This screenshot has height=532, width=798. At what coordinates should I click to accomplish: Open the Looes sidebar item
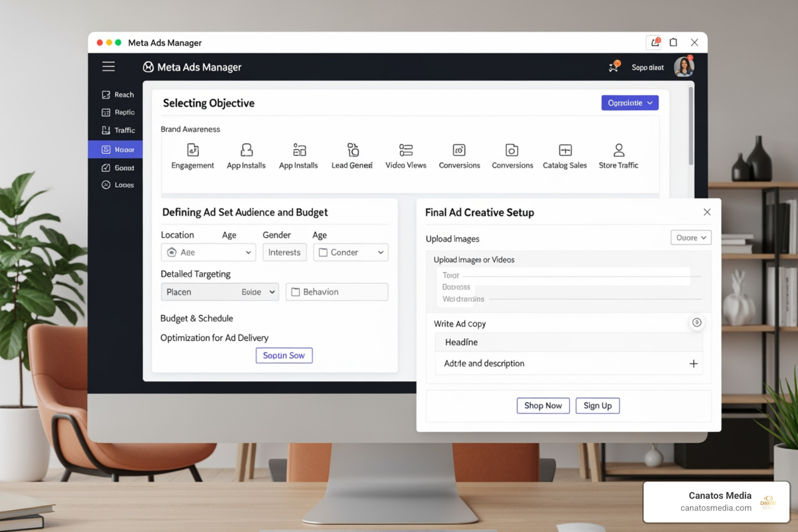click(x=118, y=185)
